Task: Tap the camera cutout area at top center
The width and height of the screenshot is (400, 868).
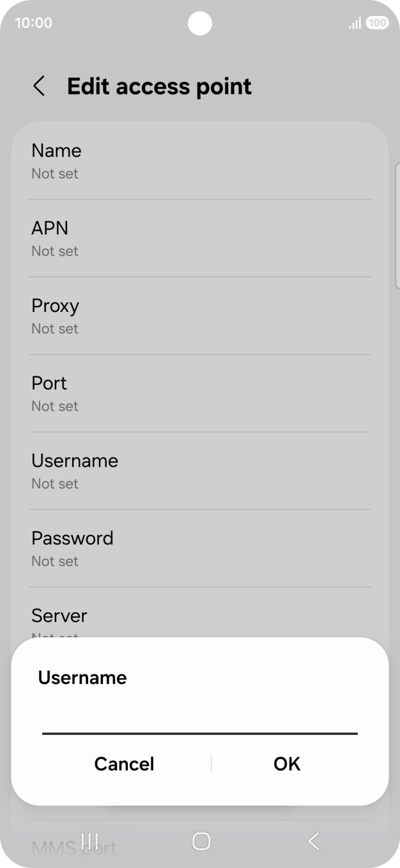Action: tap(200, 24)
